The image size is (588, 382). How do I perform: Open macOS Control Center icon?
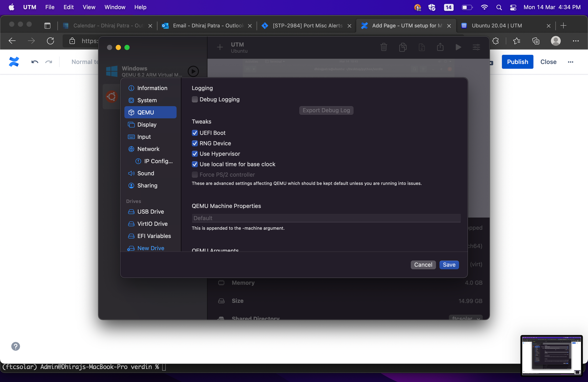(513, 7)
